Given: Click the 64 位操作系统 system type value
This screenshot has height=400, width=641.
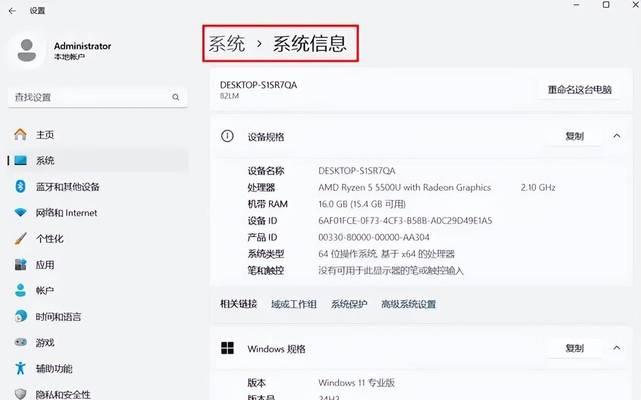Looking at the screenshot, I should point(386,254).
